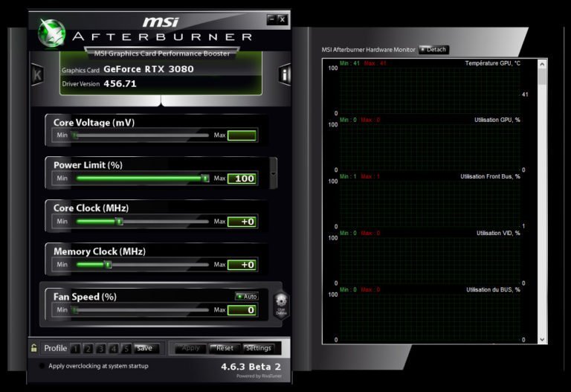Viewport: 571px width, 392px height.
Task: Click the Core Clock slider handle
Action: (119, 222)
